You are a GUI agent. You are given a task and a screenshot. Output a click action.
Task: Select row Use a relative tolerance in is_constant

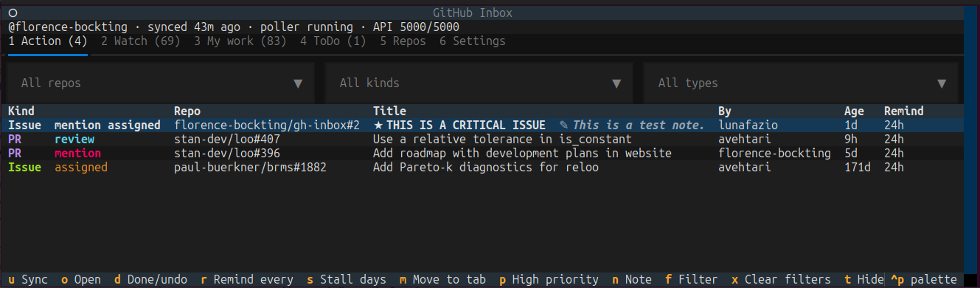tap(482, 140)
